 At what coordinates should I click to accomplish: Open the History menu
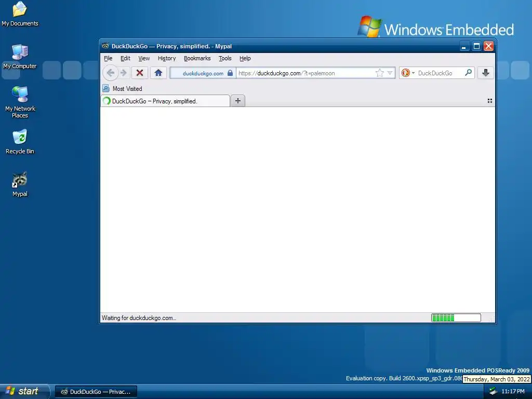click(167, 58)
